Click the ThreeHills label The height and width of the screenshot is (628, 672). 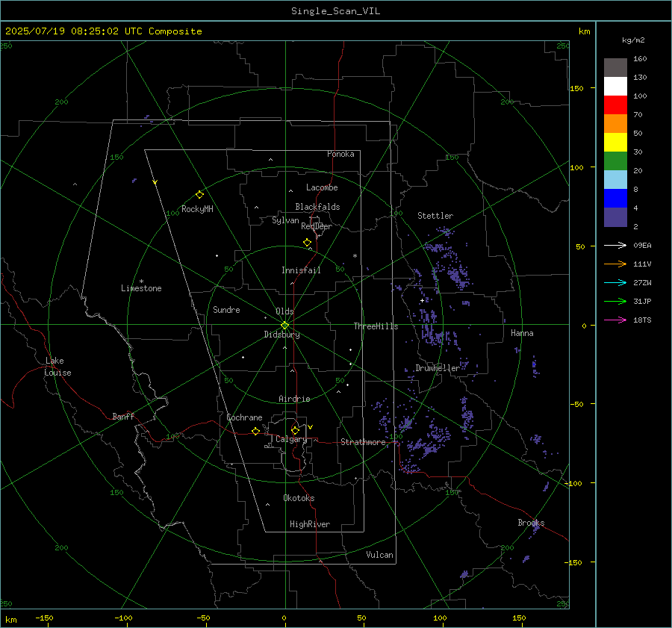(376, 326)
